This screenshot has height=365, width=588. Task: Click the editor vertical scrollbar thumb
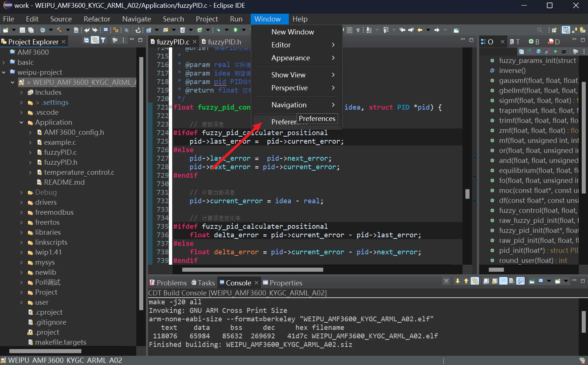click(x=467, y=194)
